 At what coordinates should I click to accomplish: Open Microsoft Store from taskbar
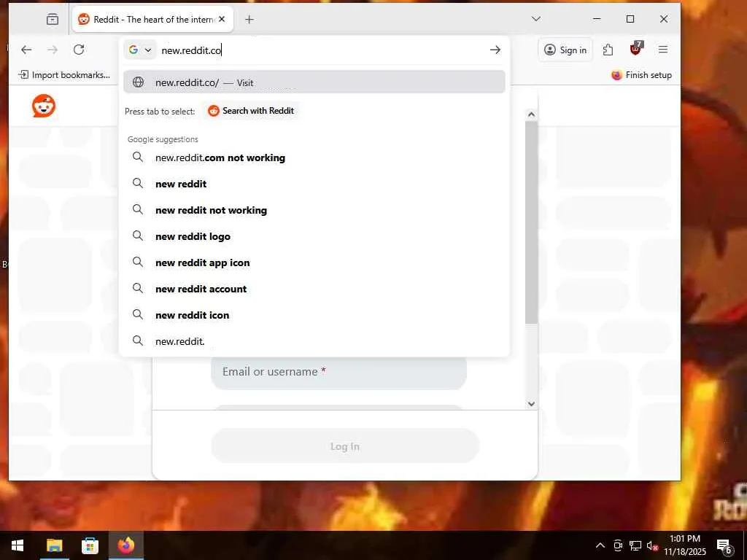tap(90, 545)
